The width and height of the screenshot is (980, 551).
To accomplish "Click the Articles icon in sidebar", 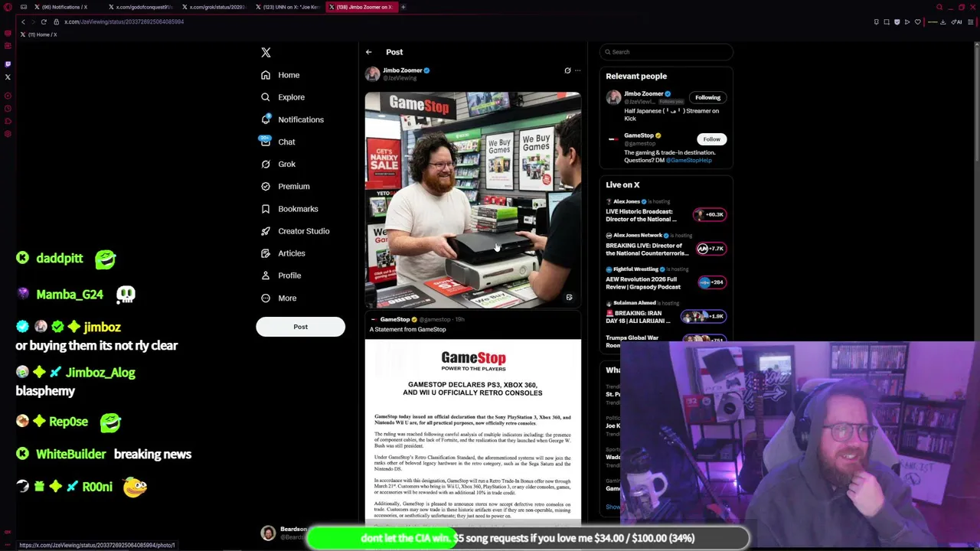I will [266, 253].
